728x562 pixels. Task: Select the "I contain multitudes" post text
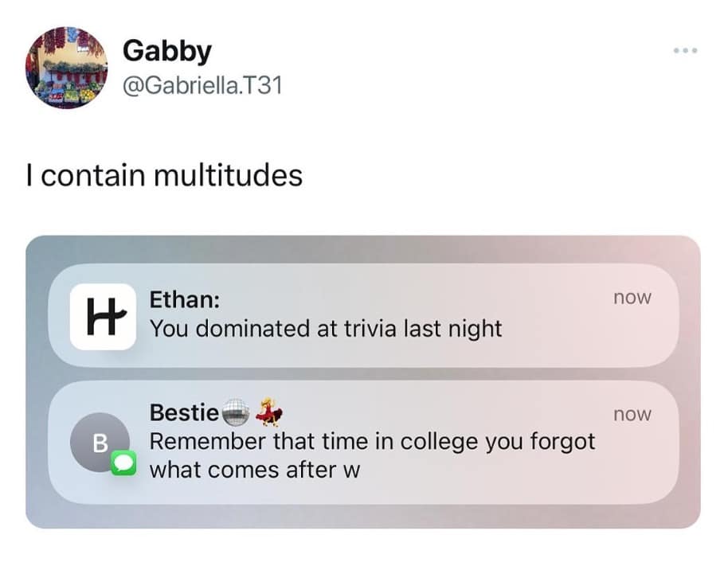click(x=164, y=174)
